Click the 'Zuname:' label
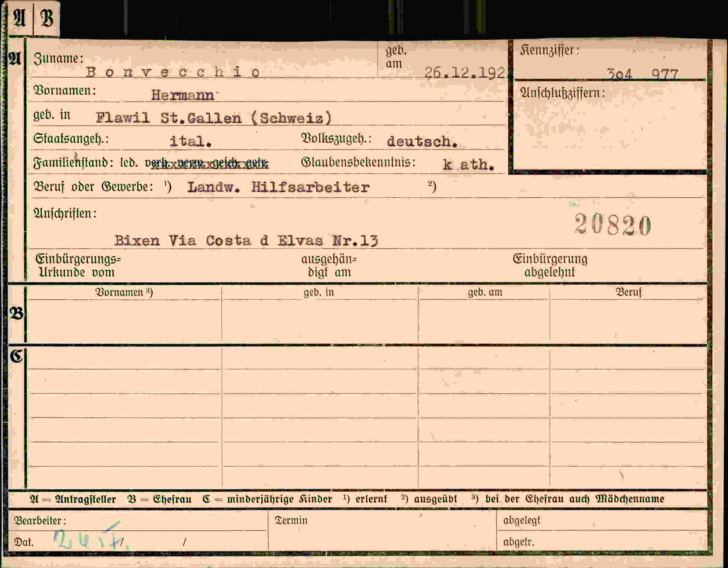728x568 pixels. pyautogui.click(x=58, y=59)
